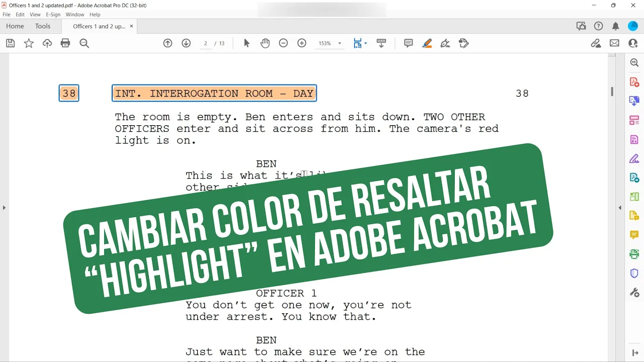This screenshot has height=362, width=644.
Task: Open Organize Pages tool in right pane
Action: pos(634,120)
